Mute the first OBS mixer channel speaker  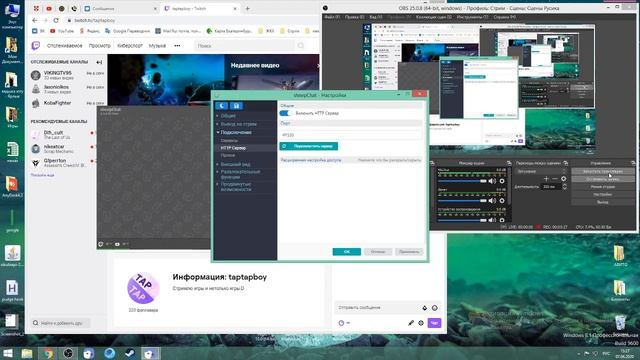(492, 181)
